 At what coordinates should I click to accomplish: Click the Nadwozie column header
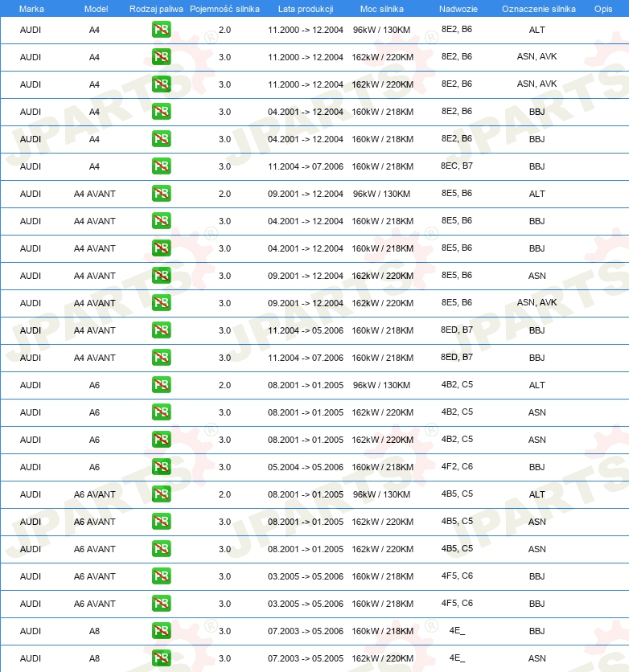click(458, 9)
